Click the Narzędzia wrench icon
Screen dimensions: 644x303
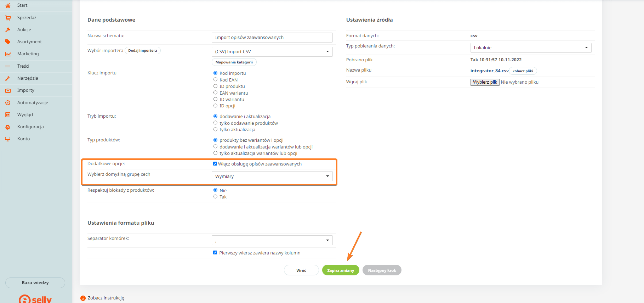[8, 78]
